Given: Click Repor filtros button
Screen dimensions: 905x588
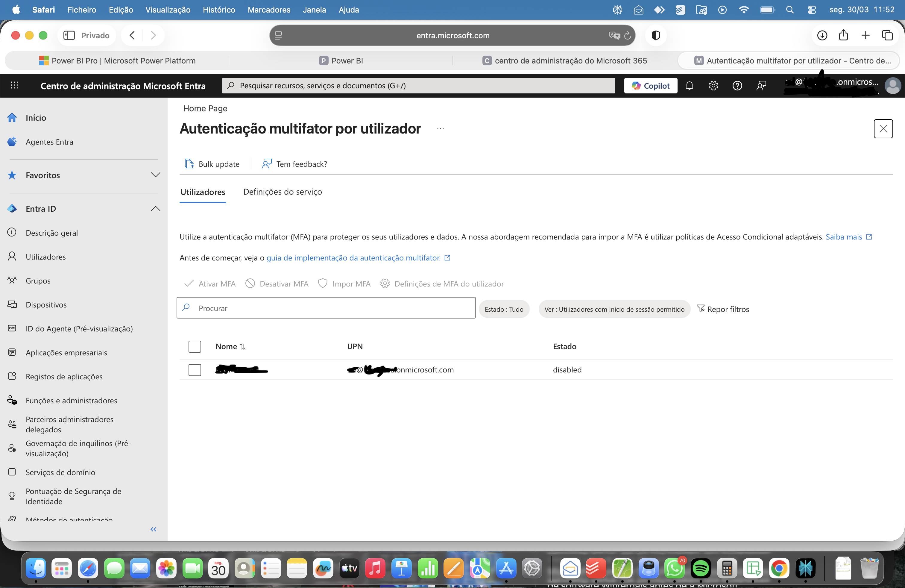Looking at the screenshot, I should point(722,309).
